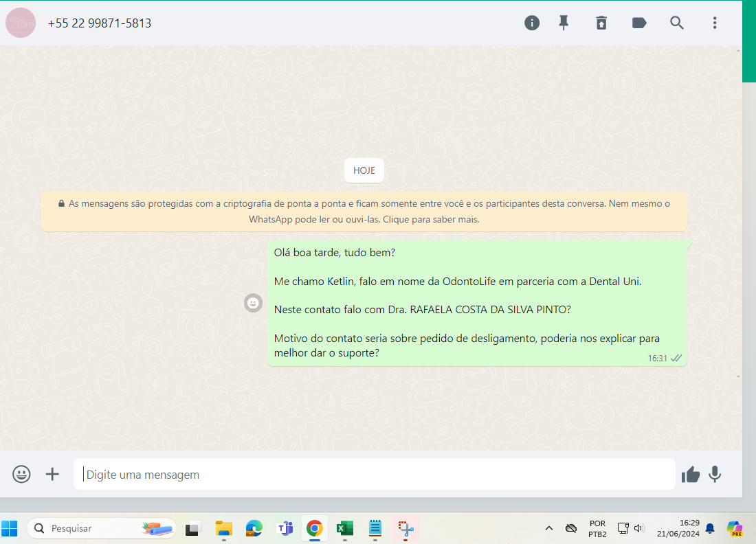Open contact info icon in chat header

click(x=532, y=23)
